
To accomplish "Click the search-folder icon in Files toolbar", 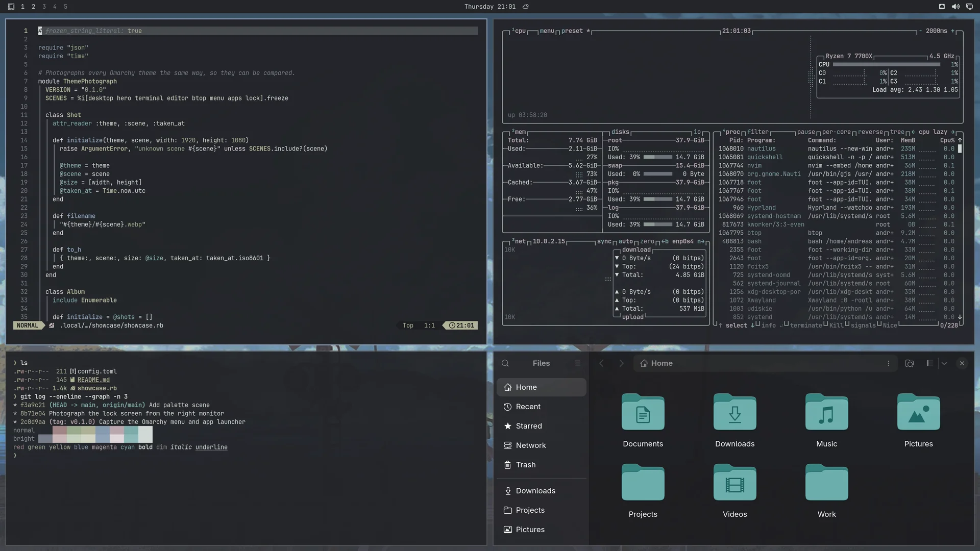I will tap(910, 363).
